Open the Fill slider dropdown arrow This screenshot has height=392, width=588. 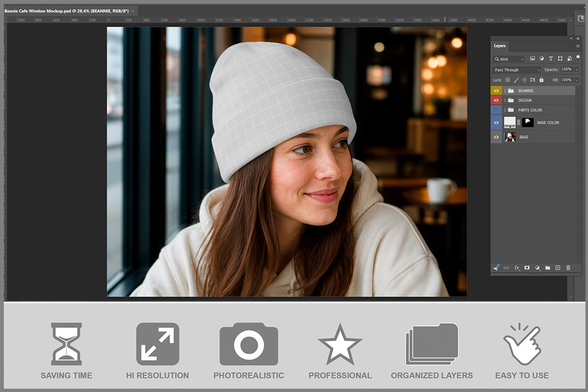[577, 80]
